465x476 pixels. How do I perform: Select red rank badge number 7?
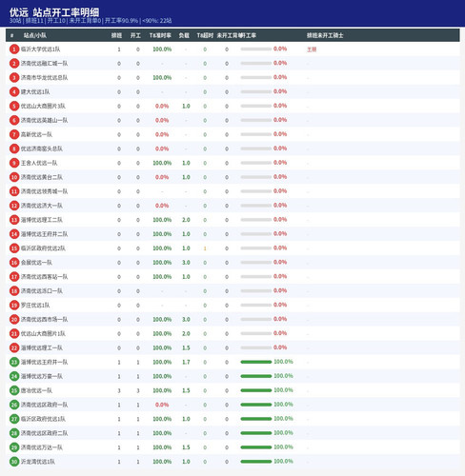[14, 134]
